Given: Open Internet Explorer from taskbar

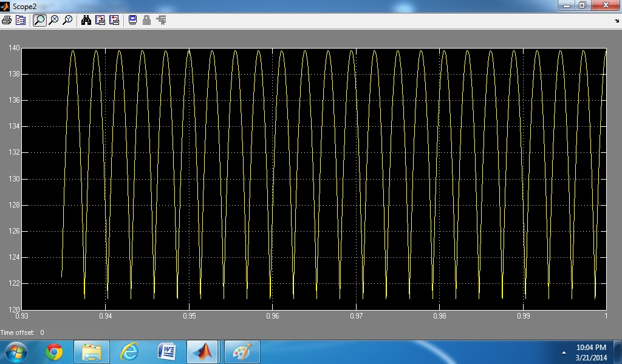Looking at the screenshot, I should [x=129, y=352].
